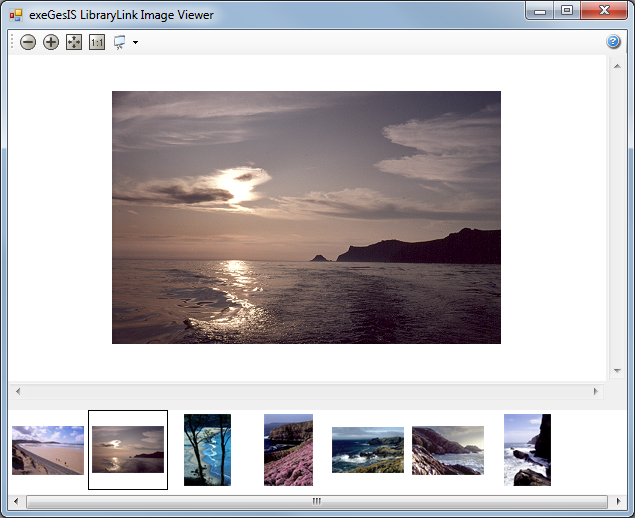Image resolution: width=635 pixels, height=518 pixels.
Task: Select the tall cliff surf thumbnail
Action: 527,450
